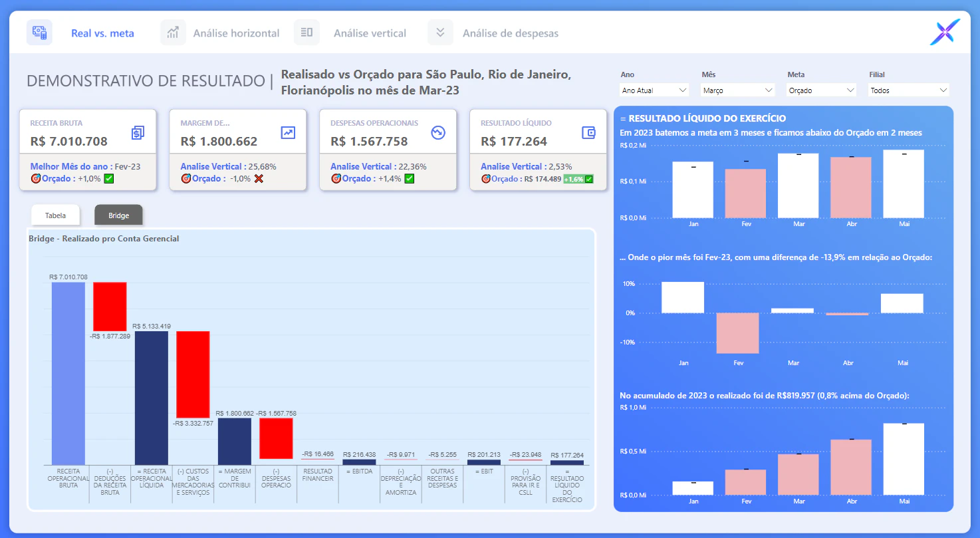Click the Análise vertical icon
The image size is (980, 538).
pos(306,33)
